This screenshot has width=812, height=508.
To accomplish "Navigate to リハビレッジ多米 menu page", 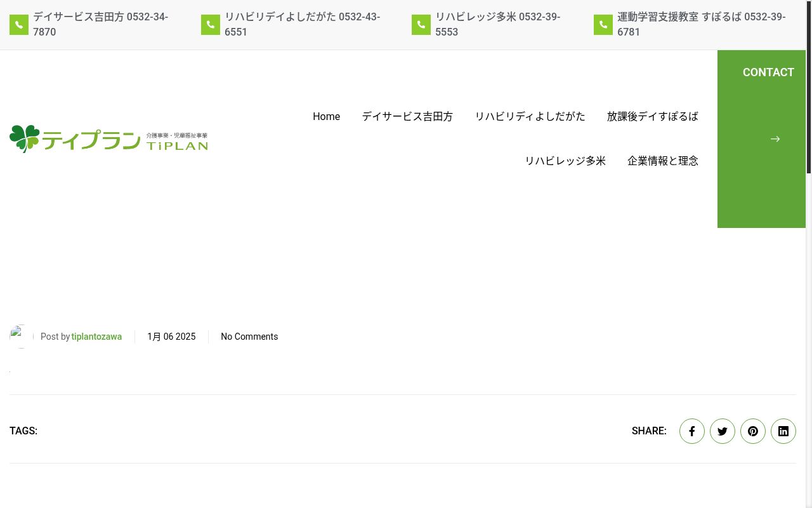I will pyautogui.click(x=565, y=161).
